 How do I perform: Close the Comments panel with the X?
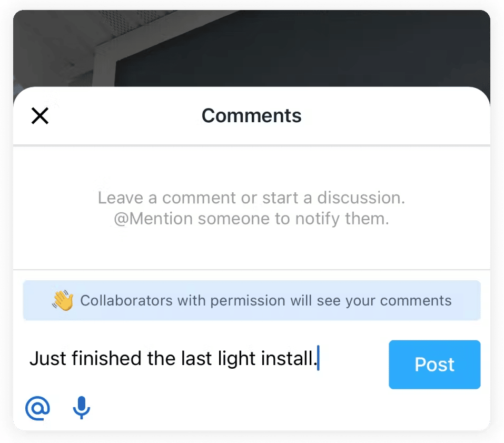pos(40,116)
